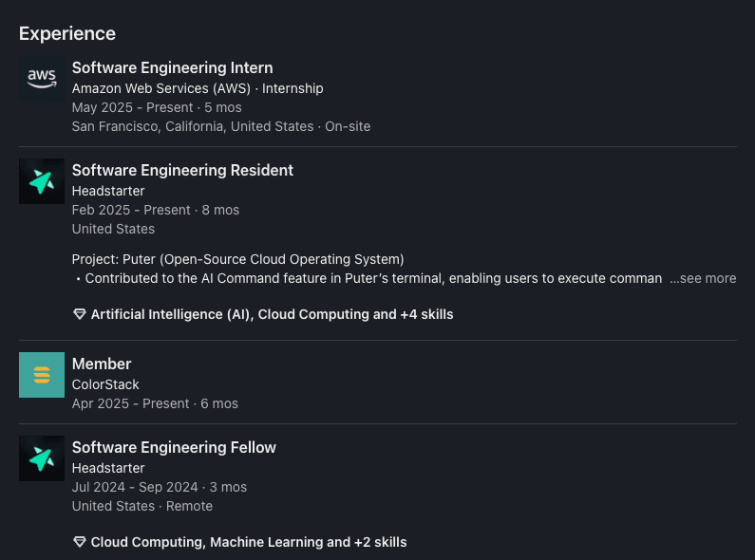Click "Amazon Web Services (AWS) · Internship" text
This screenshot has width=755, height=560.
click(x=198, y=88)
